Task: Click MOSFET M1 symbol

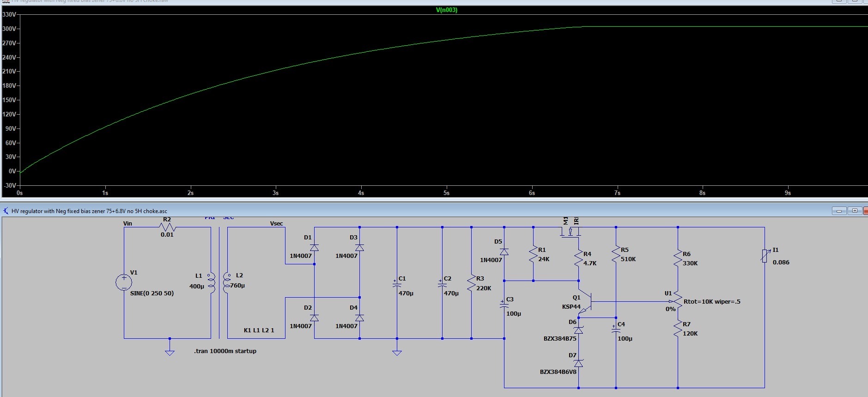Action: (571, 232)
